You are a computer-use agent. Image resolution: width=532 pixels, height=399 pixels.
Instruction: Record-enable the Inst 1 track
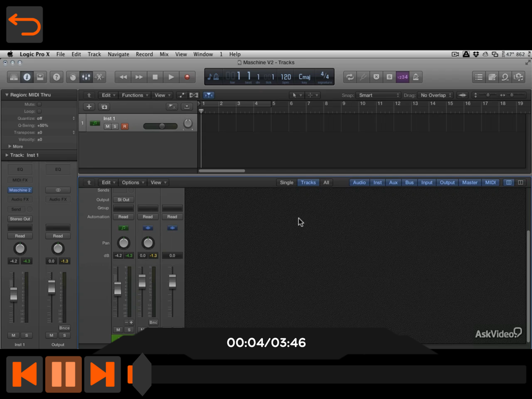(x=124, y=127)
